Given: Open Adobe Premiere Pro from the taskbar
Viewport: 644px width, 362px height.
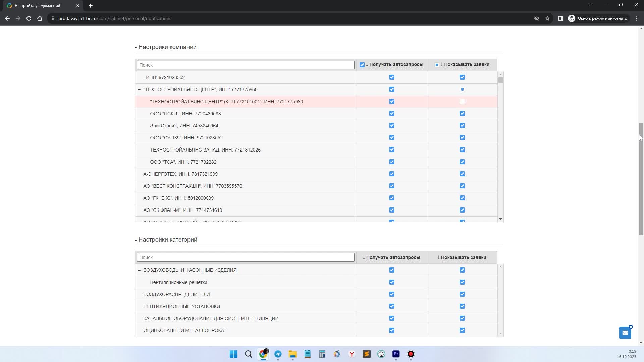Looking at the screenshot, I should click(x=396, y=354).
